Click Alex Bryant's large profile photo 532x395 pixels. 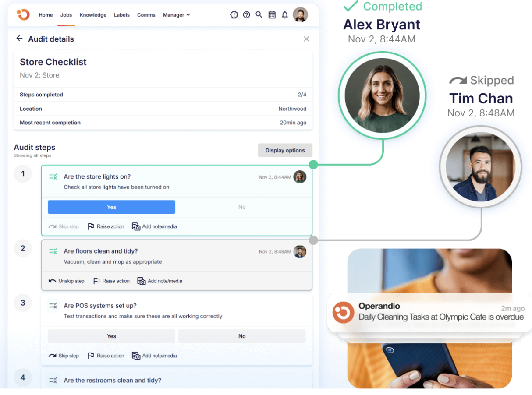point(382,95)
